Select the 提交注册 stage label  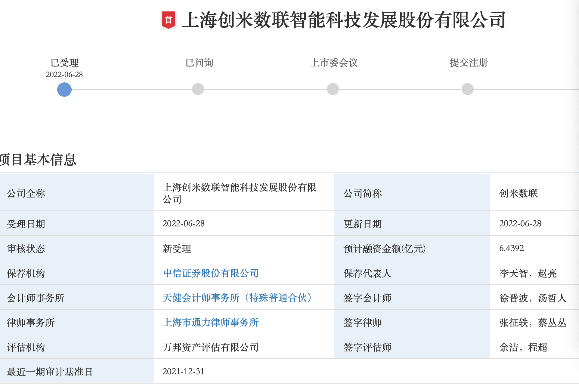pyautogui.click(x=469, y=63)
